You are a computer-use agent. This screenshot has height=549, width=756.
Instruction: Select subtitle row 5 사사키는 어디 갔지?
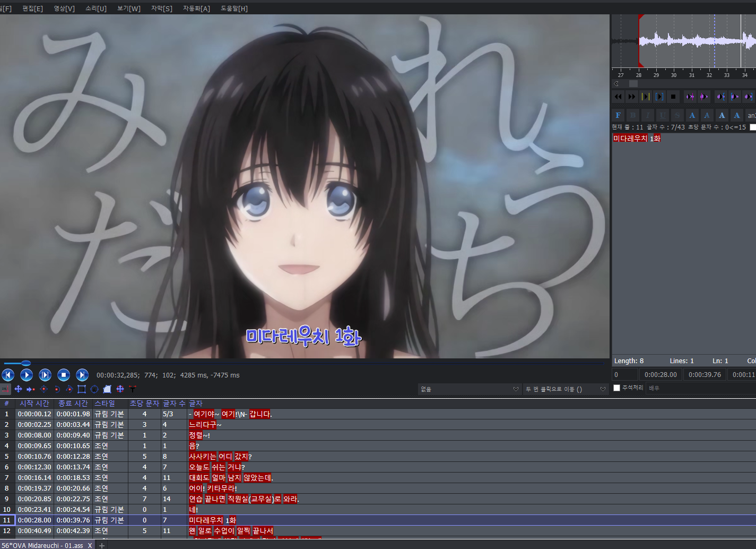tap(378, 457)
